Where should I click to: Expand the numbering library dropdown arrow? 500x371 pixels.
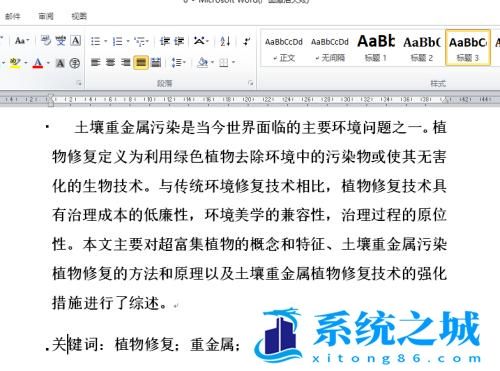tap(128, 42)
